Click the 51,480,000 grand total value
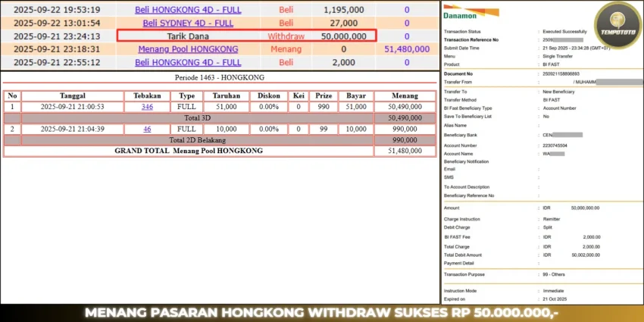This screenshot has width=644, height=322. pos(405,151)
